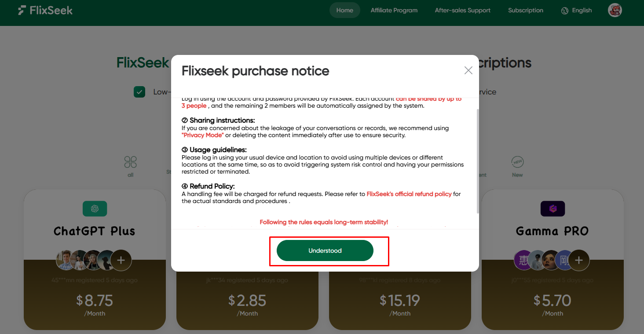
Task: Open FlixSeek's official refund policy link
Action: coord(409,194)
